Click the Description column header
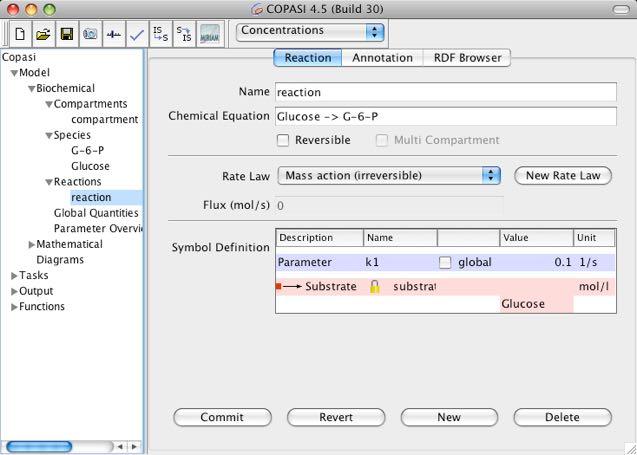The height and width of the screenshot is (455, 637). pyautogui.click(x=320, y=238)
